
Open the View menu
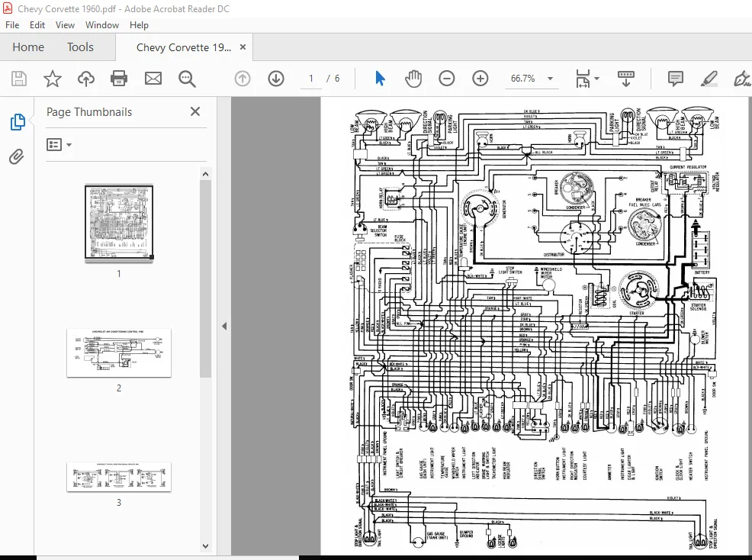65,25
